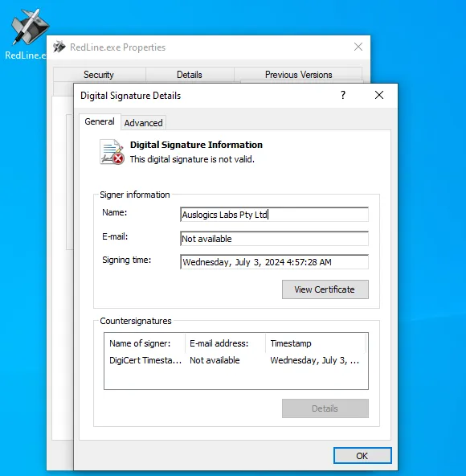The width and height of the screenshot is (466, 476).
Task: Click the E-mail address column header
Action: 225,343
